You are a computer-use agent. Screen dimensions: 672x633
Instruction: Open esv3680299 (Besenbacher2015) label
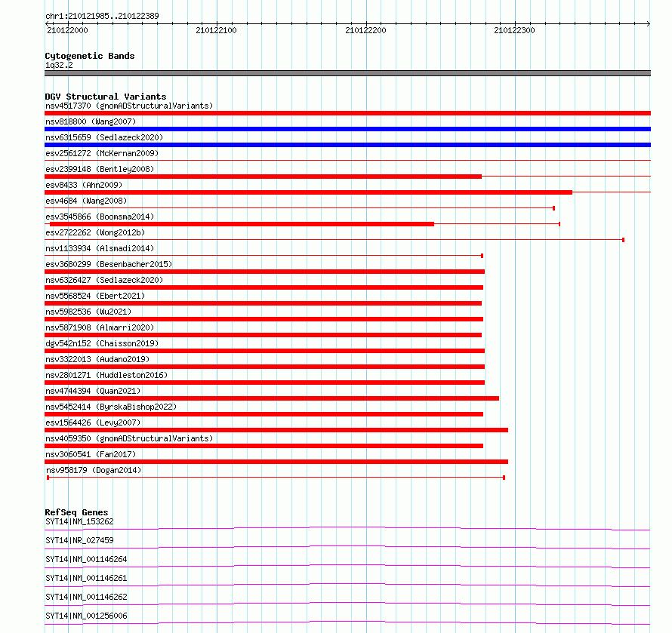pos(109,264)
